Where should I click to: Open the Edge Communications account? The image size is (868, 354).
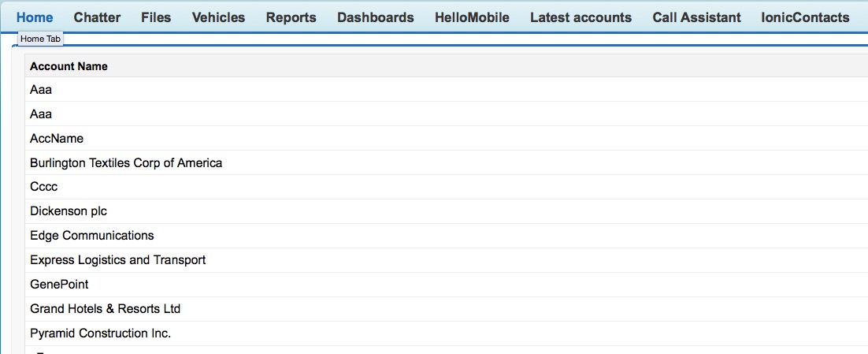pos(92,236)
